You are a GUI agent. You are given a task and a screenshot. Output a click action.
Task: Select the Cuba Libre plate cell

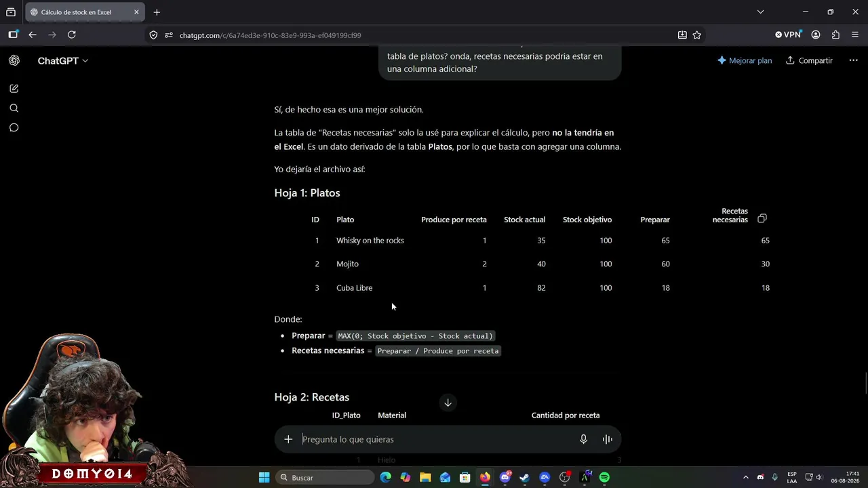(354, 288)
